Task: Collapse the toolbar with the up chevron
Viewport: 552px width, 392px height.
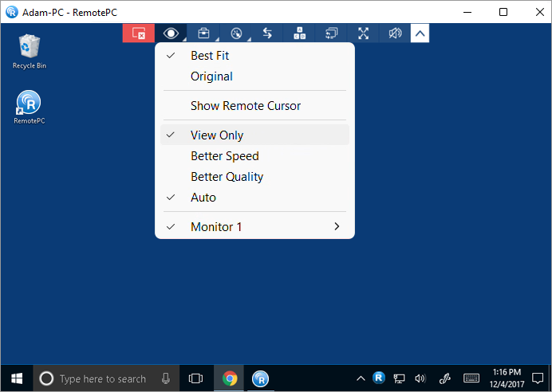Action: click(420, 33)
